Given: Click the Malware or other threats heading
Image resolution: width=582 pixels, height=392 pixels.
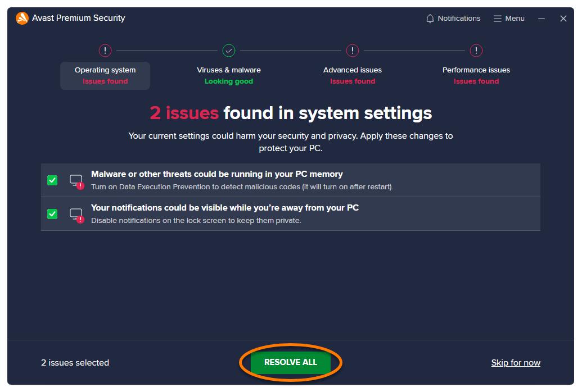Looking at the screenshot, I should pos(216,174).
